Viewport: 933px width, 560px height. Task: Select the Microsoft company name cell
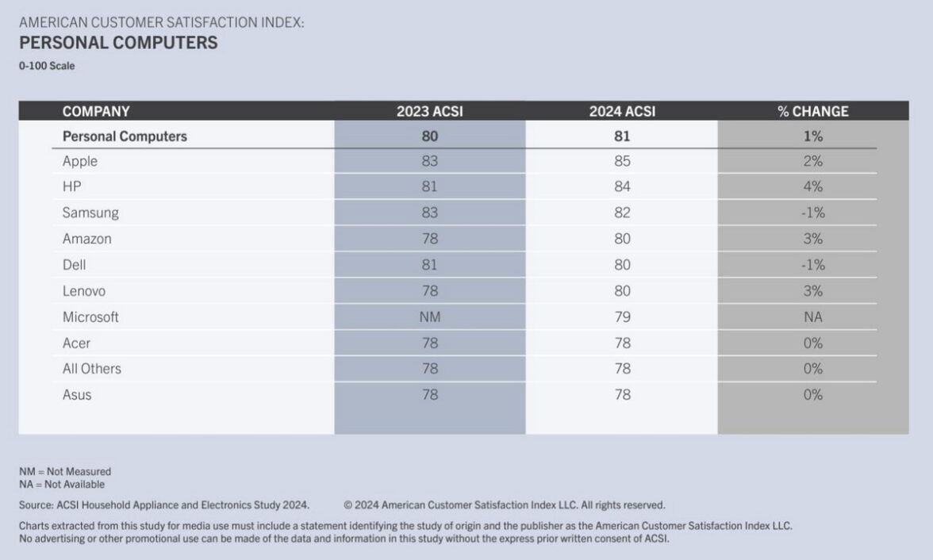pos(90,316)
